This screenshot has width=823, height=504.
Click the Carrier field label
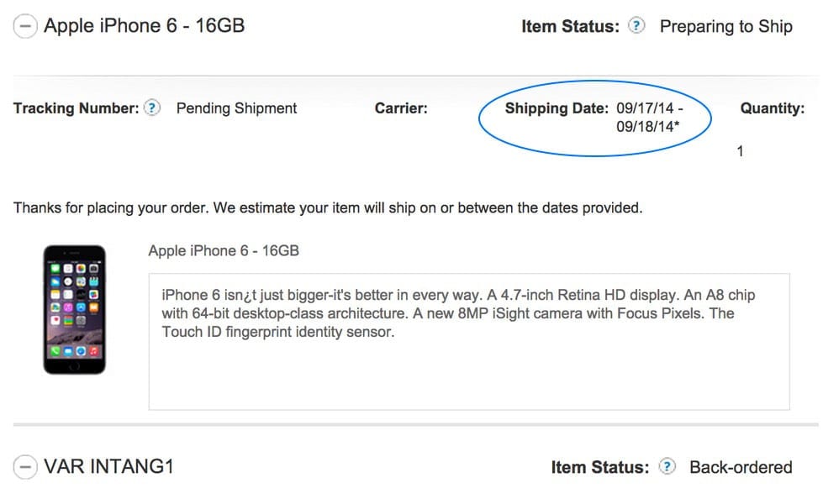401,108
